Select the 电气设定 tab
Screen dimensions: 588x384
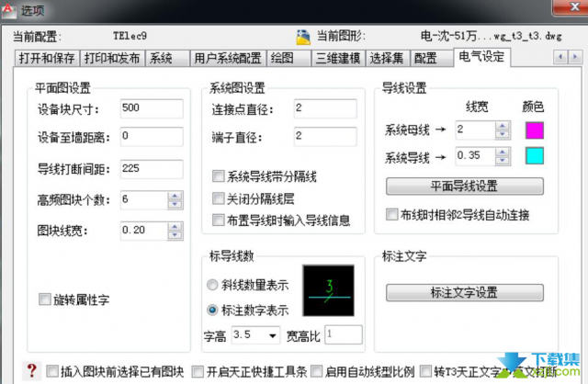481,57
